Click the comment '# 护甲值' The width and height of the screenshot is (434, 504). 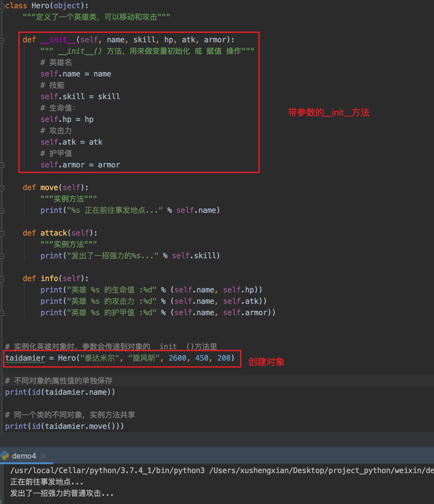(x=56, y=153)
